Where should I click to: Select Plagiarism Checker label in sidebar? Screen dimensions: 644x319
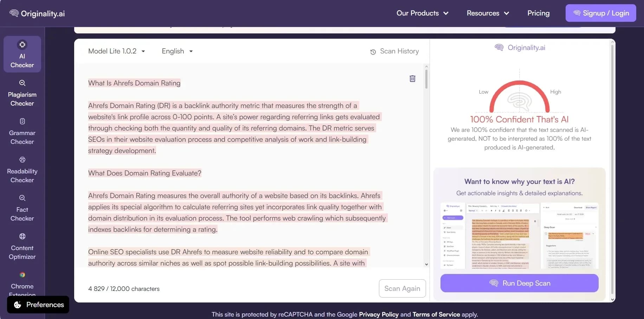(x=22, y=99)
